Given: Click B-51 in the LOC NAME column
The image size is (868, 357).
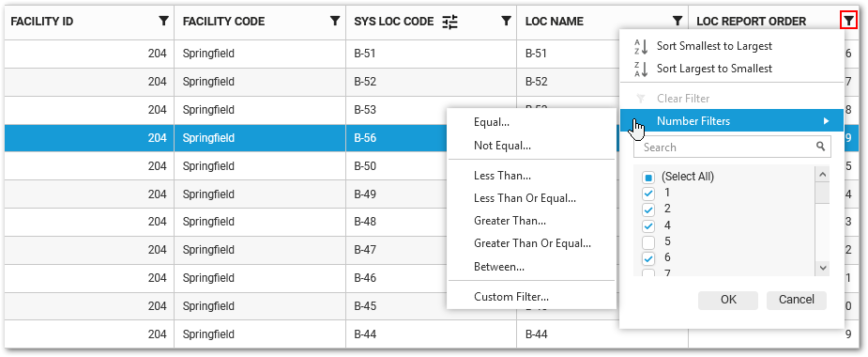Looking at the screenshot, I should point(536,54).
